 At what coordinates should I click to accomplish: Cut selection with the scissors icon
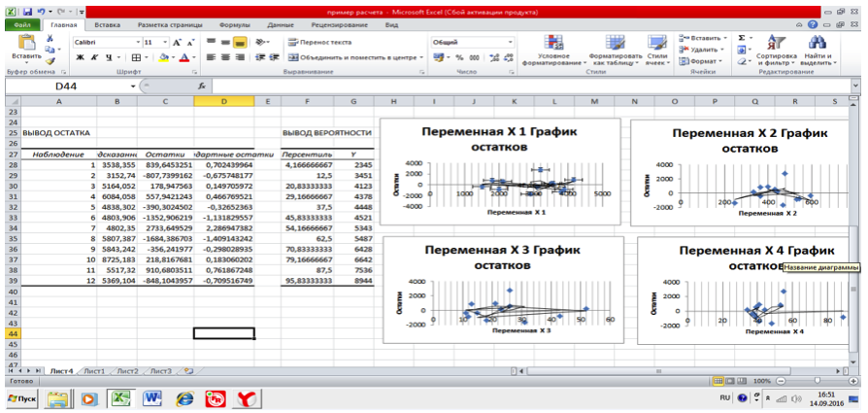[50, 38]
